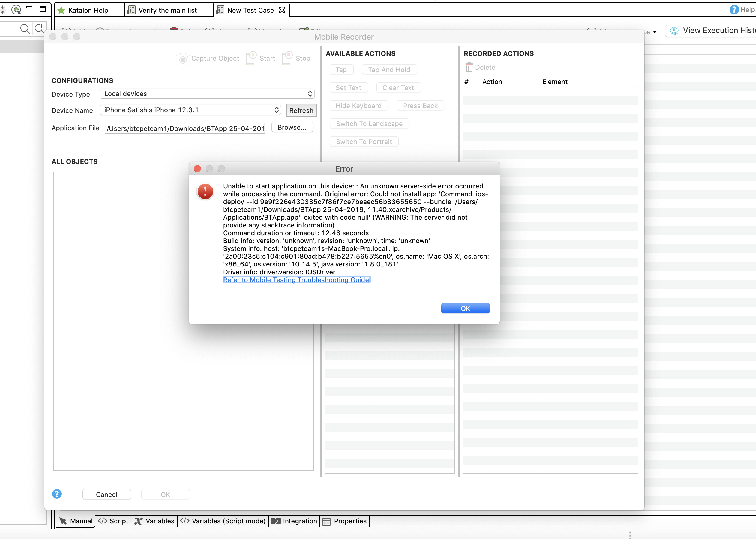Click the Stop recording icon
The image size is (756, 539).
tap(287, 58)
